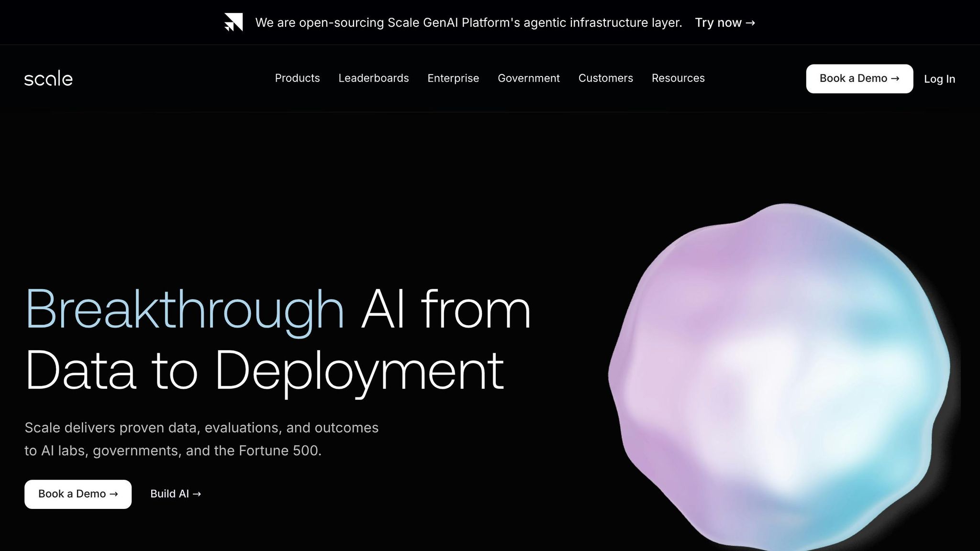Viewport: 980px width, 551px height.
Task: Select Leaderboards in the navigation bar
Action: point(374,78)
